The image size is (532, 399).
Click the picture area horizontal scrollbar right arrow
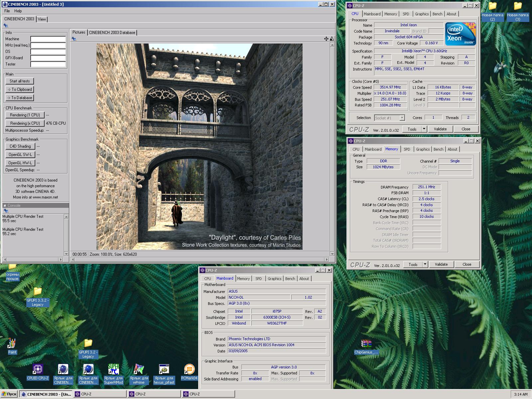click(327, 259)
